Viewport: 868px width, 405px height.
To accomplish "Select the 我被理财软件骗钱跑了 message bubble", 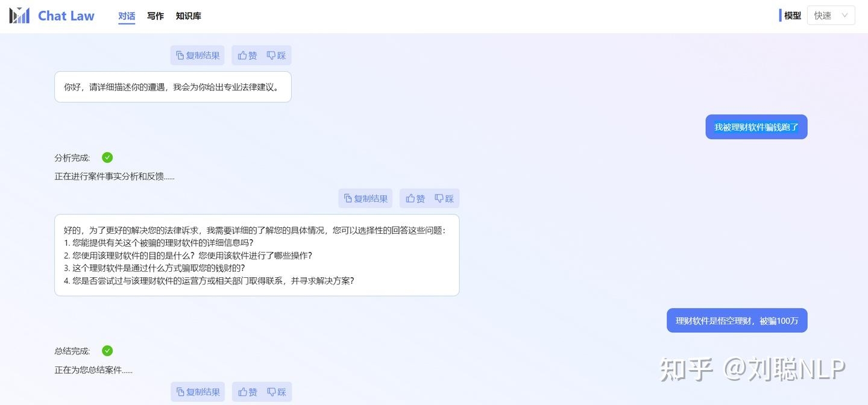I will tap(756, 127).
